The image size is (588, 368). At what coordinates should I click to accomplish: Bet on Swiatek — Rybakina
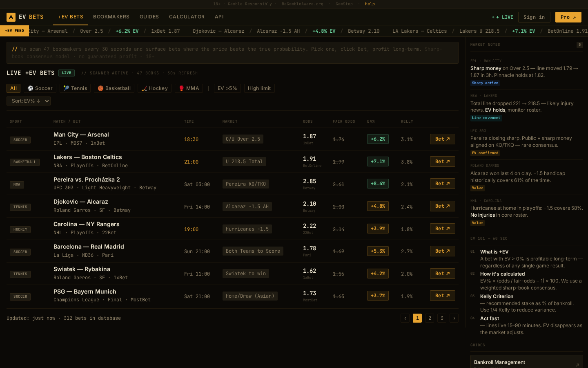(x=442, y=274)
